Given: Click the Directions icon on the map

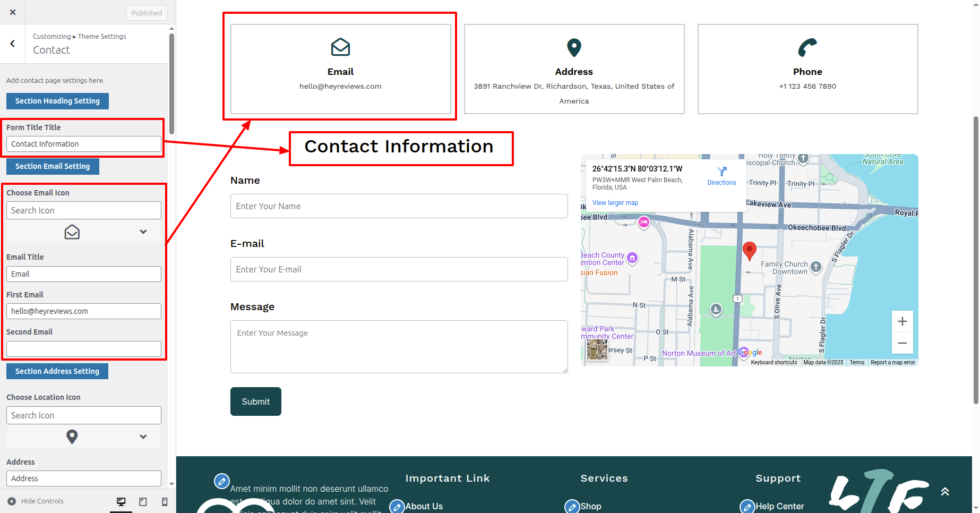Looking at the screenshot, I should coord(721,172).
